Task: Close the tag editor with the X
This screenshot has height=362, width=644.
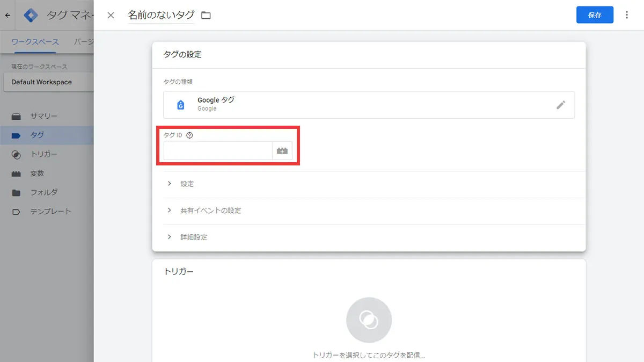Action: (x=111, y=15)
